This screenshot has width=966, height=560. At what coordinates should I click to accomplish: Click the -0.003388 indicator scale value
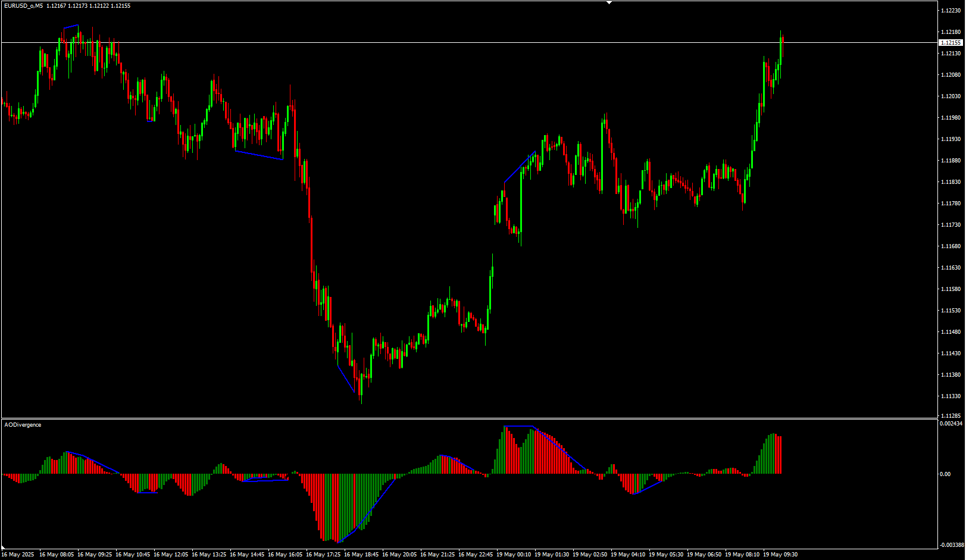click(952, 545)
